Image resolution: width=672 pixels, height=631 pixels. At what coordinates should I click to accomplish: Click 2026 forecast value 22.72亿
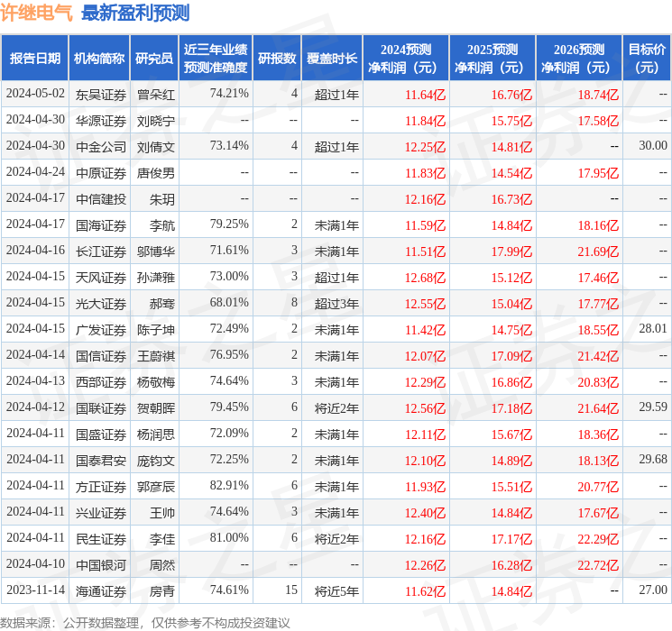(x=598, y=565)
